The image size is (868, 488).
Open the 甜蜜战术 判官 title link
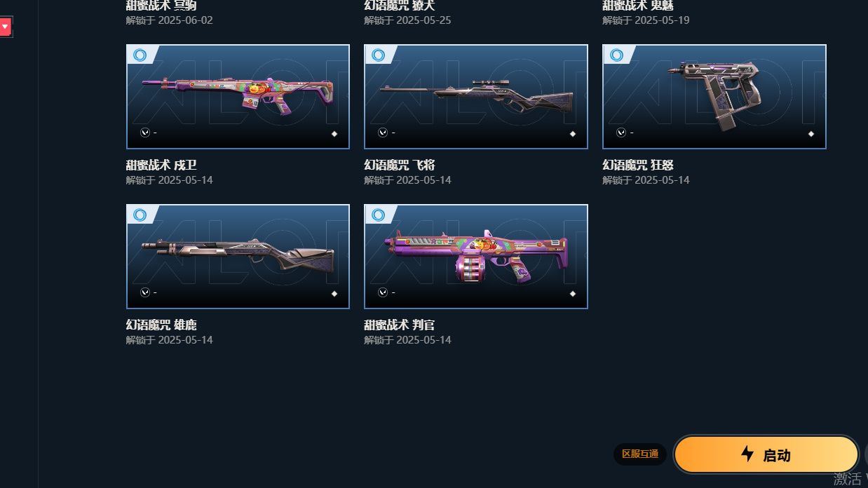coord(400,325)
